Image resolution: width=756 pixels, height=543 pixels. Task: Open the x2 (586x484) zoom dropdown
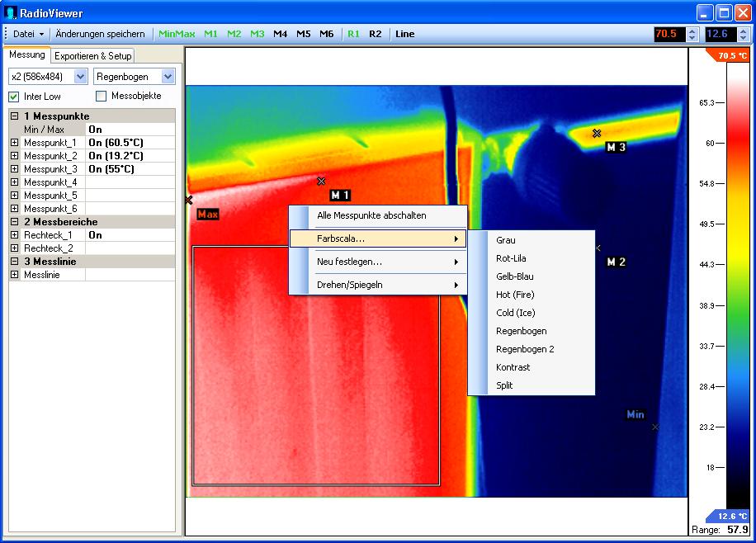80,77
